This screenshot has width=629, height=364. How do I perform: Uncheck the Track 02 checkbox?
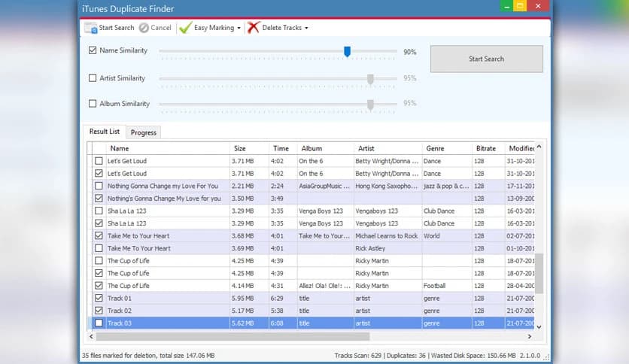point(99,311)
